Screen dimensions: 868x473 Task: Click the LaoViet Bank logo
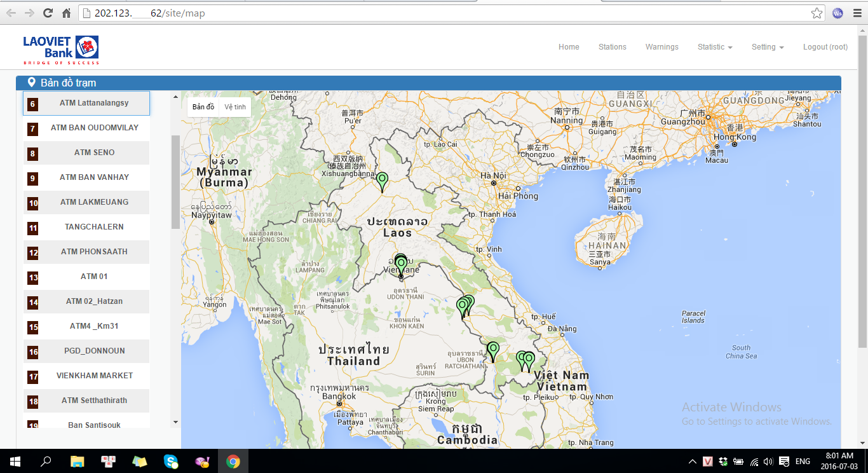(x=61, y=50)
